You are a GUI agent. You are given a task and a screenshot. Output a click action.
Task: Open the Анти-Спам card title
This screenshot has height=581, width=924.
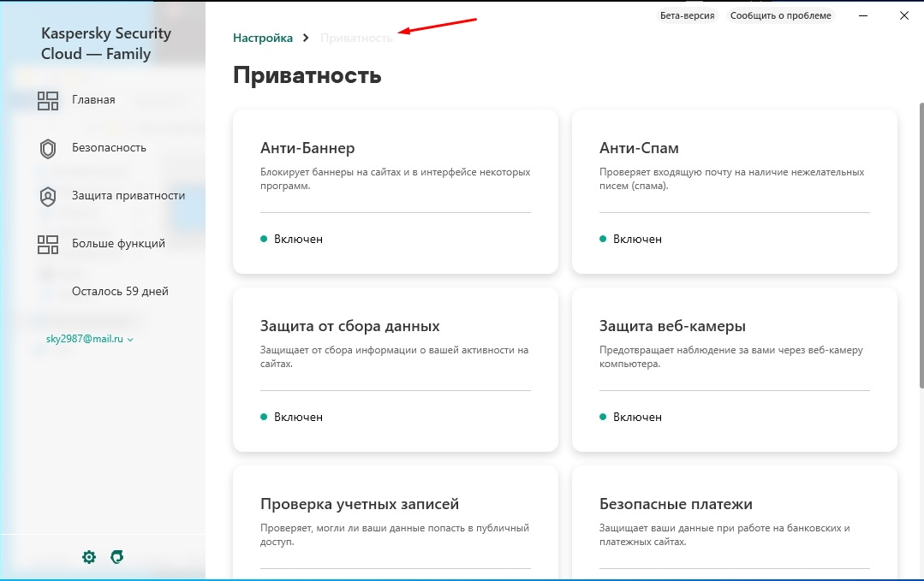coord(639,148)
